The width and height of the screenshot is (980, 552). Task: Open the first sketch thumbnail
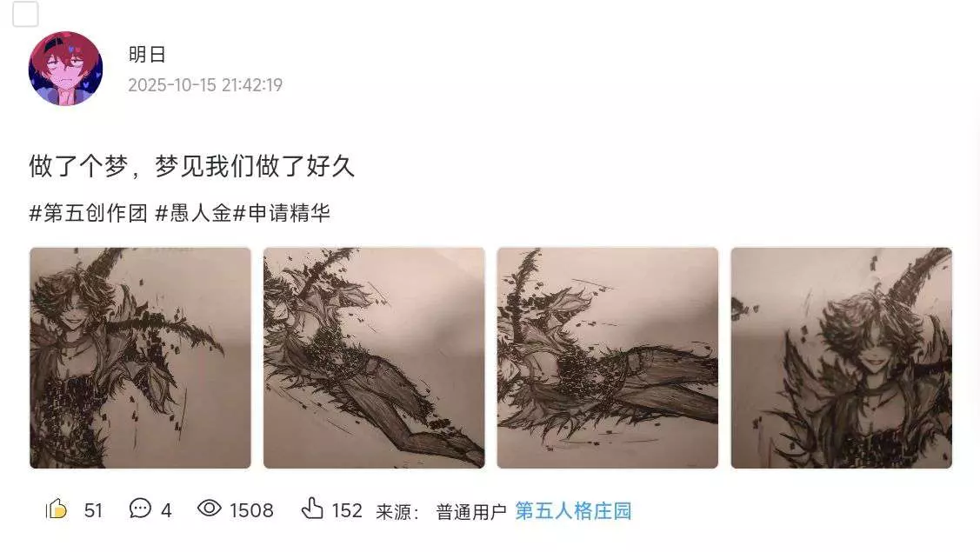[140, 357]
